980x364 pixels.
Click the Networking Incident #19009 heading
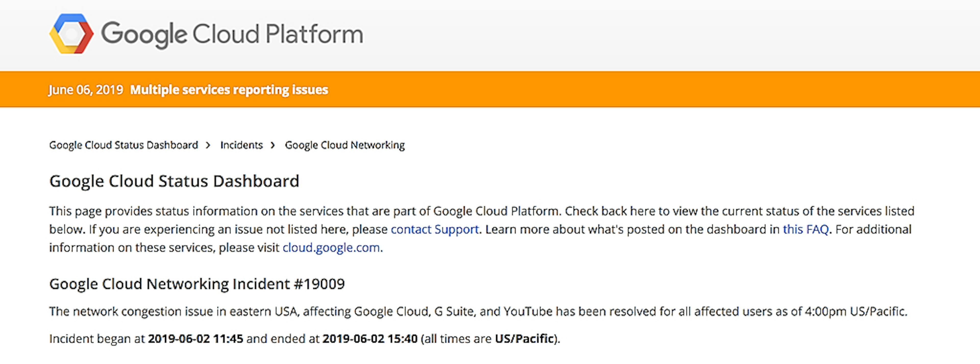click(x=197, y=284)
